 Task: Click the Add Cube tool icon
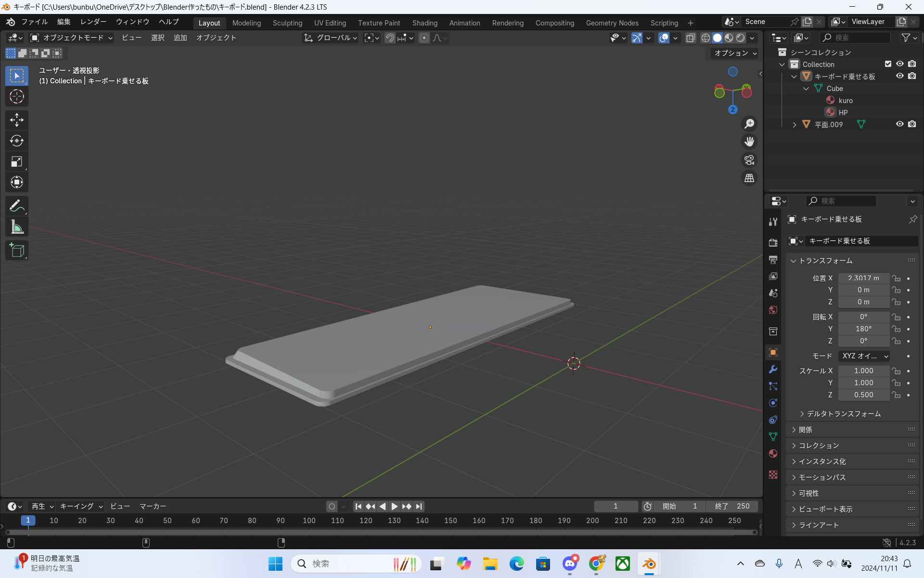click(17, 250)
